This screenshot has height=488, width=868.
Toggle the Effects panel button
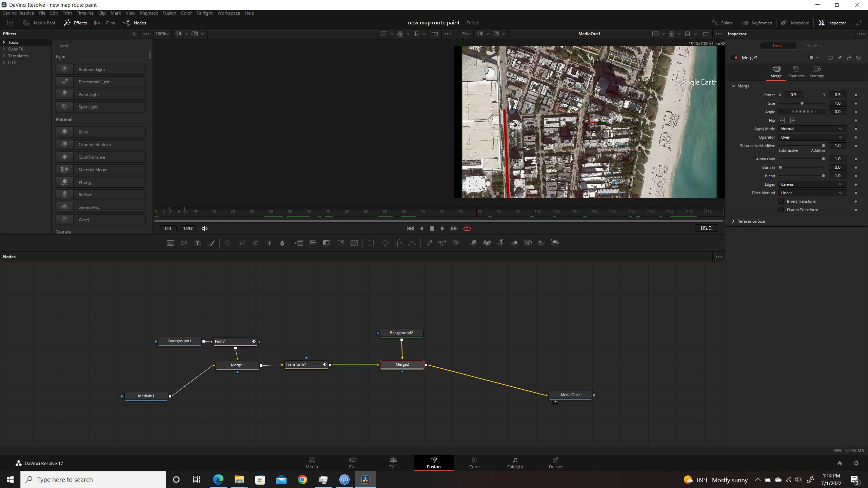point(75,23)
